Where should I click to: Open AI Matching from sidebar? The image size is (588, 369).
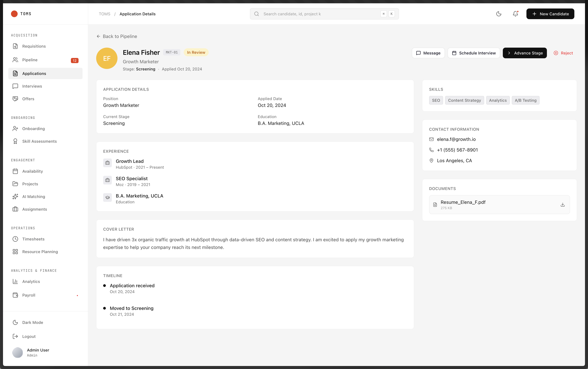[x=34, y=196]
